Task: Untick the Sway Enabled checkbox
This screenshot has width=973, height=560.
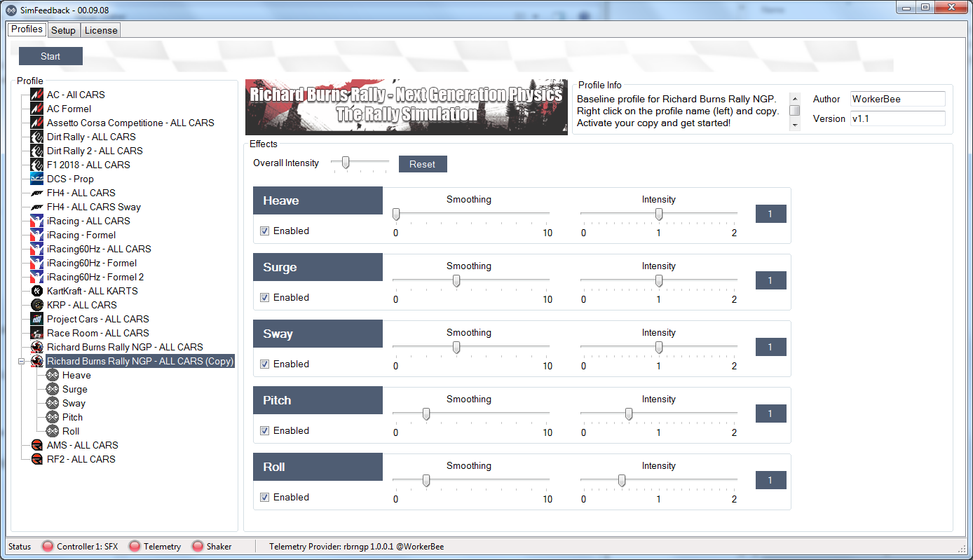Action: coord(265,364)
